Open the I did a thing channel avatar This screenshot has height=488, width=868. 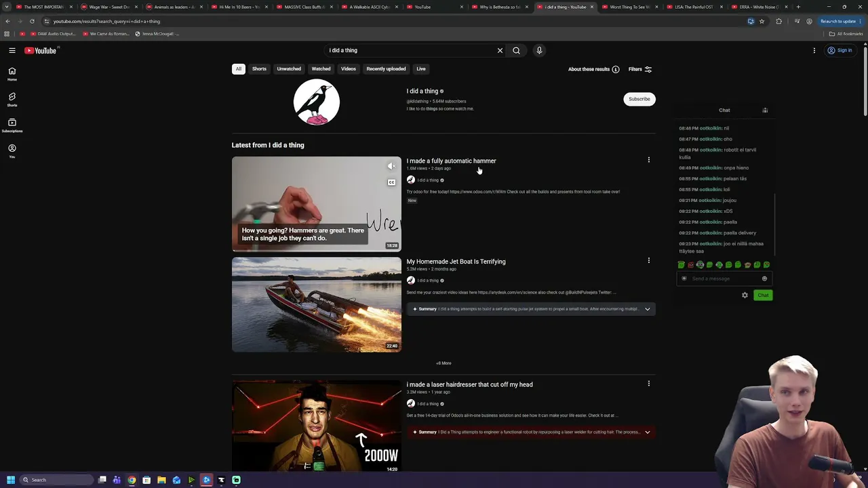[317, 102]
